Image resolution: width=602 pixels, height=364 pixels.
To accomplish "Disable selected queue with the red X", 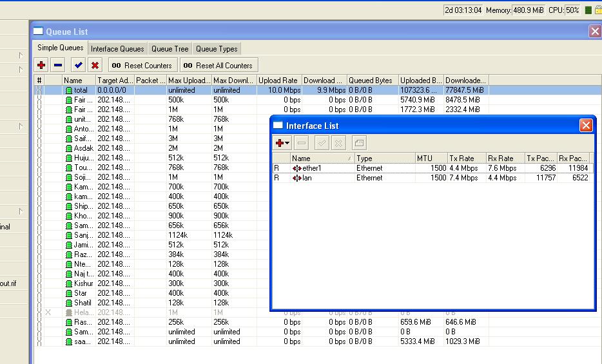I will click(95, 65).
